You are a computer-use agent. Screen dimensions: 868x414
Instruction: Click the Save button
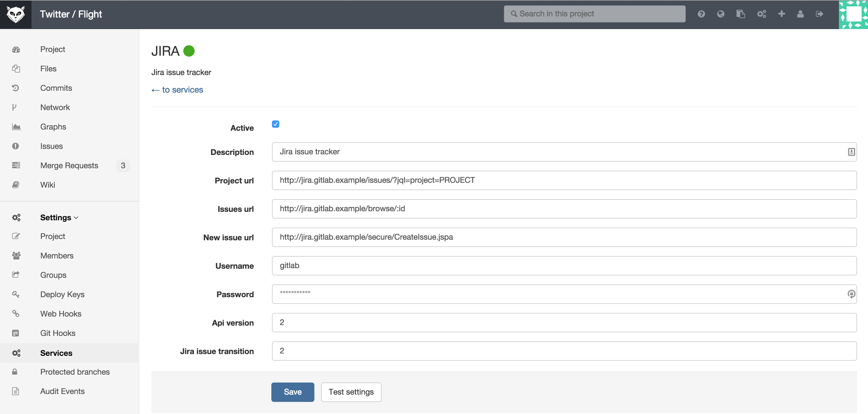[292, 392]
